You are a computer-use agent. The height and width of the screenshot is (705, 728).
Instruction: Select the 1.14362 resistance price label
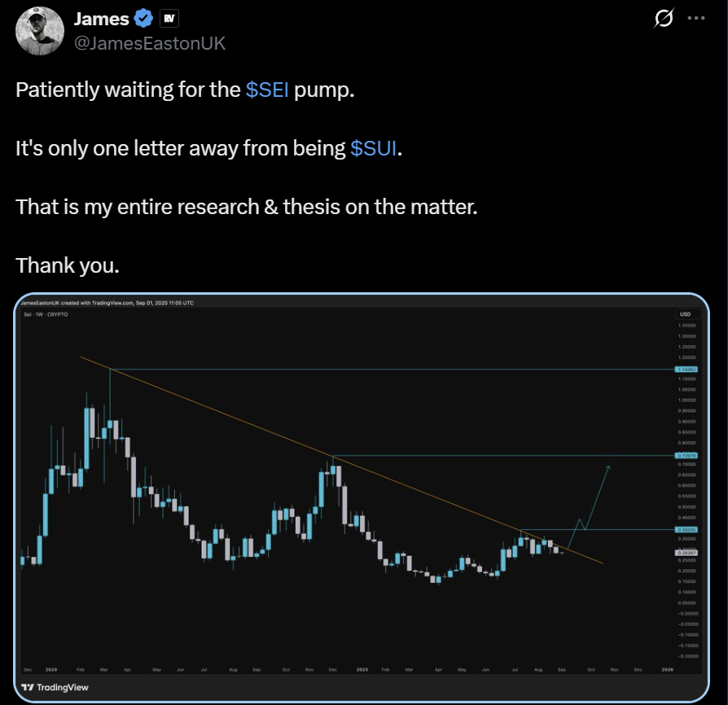(x=686, y=370)
